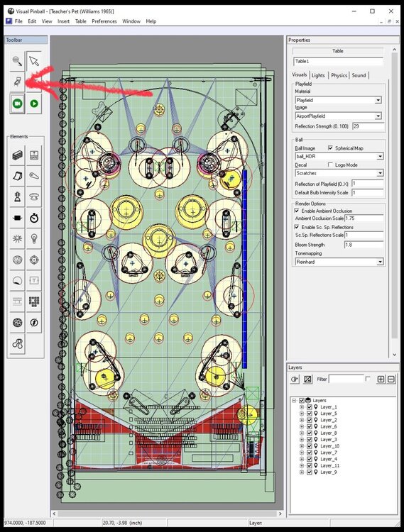Uncheck the Layer_1 visibility checkbox

310,407
